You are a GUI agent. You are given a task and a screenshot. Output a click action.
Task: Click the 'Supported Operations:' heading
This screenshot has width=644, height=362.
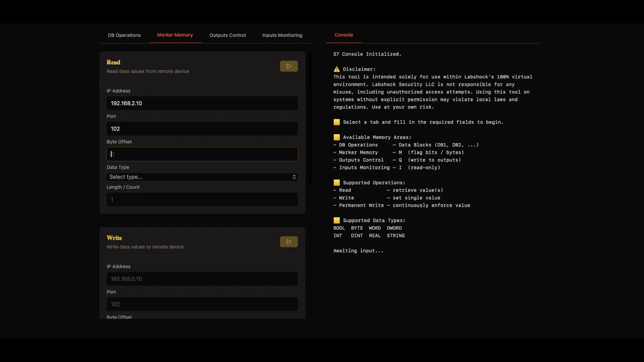click(374, 183)
